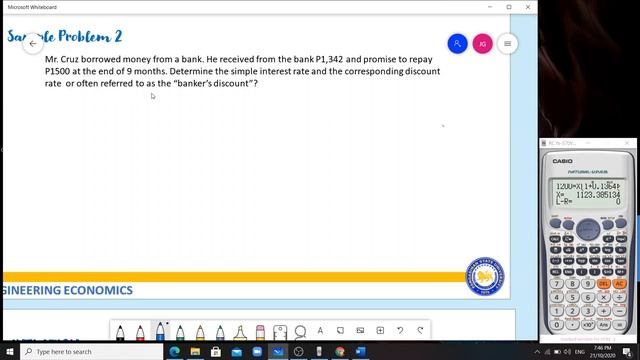Click the 7 key on the Casio calculator

[556, 284]
